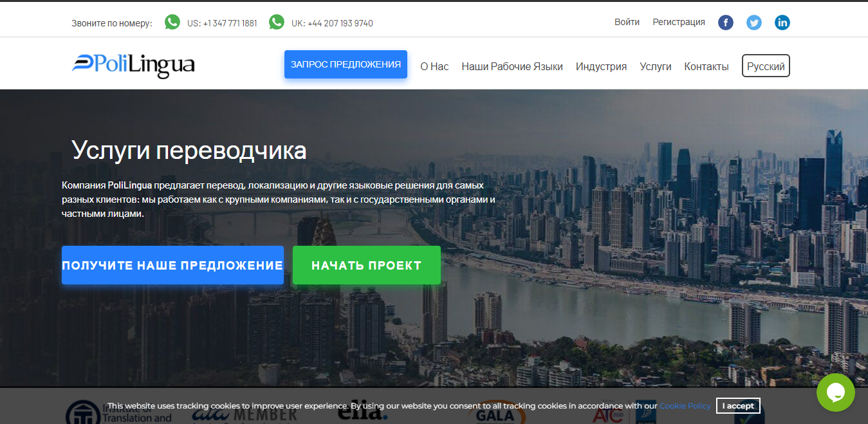
Task: Open the LinkedIn social icon
Action: coord(782,23)
